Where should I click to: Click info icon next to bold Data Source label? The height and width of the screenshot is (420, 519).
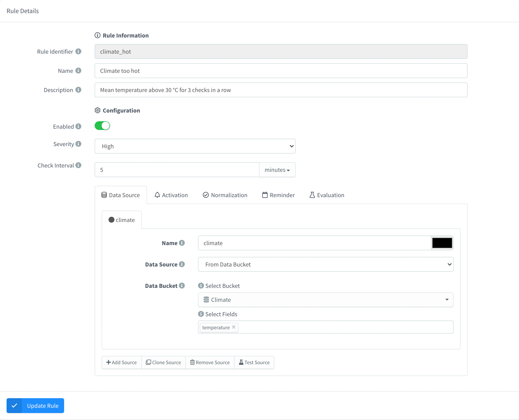[x=182, y=264]
